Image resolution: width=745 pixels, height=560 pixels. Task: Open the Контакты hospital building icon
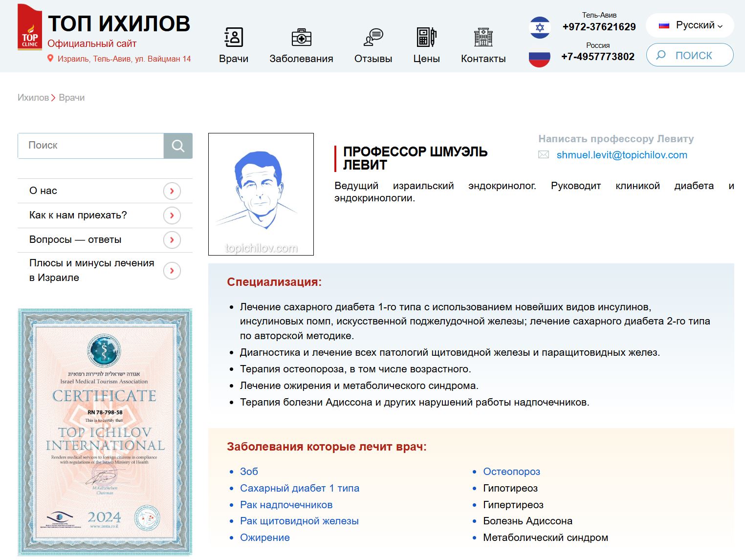click(x=483, y=37)
